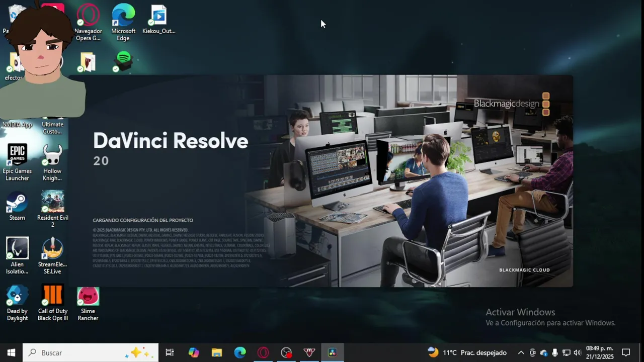This screenshot has height=362, width=644.
Task: Select the folder icon beside the Spotify box
Action: point(88,62)
